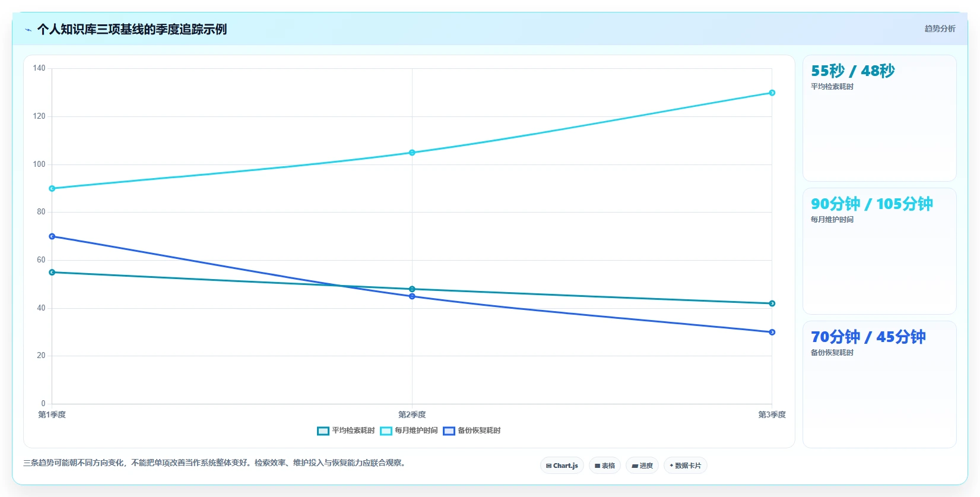980x497 pixels.
Task: Click the 100 y-axis label
Action: [39, 164]
